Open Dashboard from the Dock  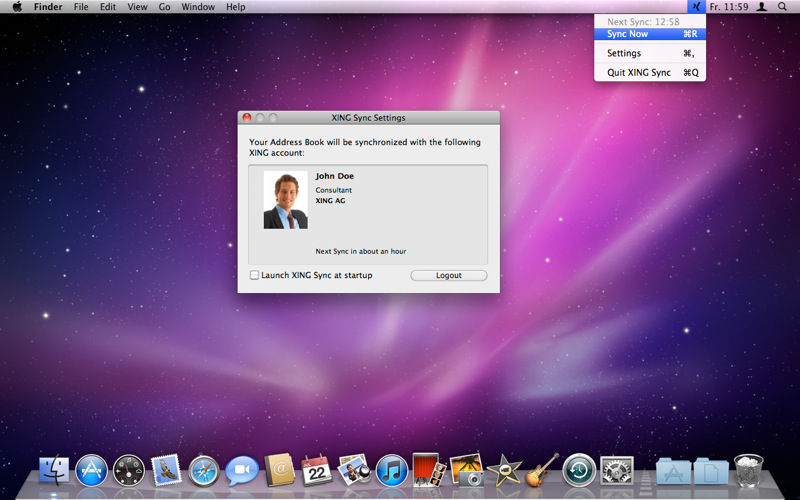click(x=129, y=470)
